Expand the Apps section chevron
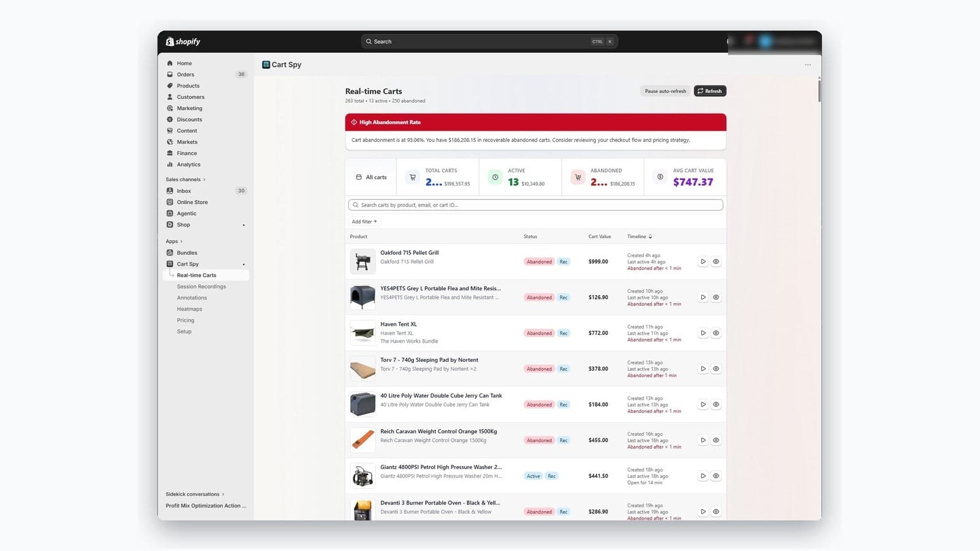This screenshot has height=551, width=980. (181, 241)
